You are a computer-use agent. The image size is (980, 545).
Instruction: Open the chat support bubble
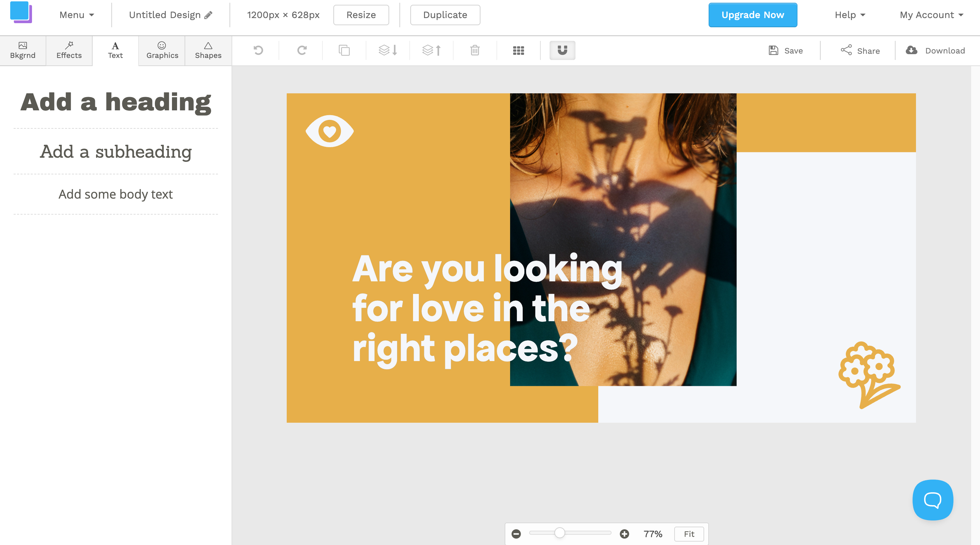coord(932,500)
